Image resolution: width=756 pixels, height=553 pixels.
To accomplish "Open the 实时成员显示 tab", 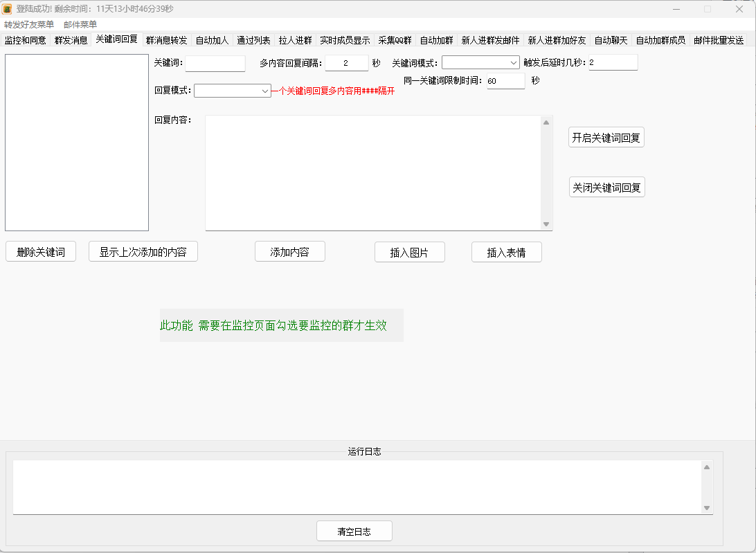I will (x=345, y=40).
